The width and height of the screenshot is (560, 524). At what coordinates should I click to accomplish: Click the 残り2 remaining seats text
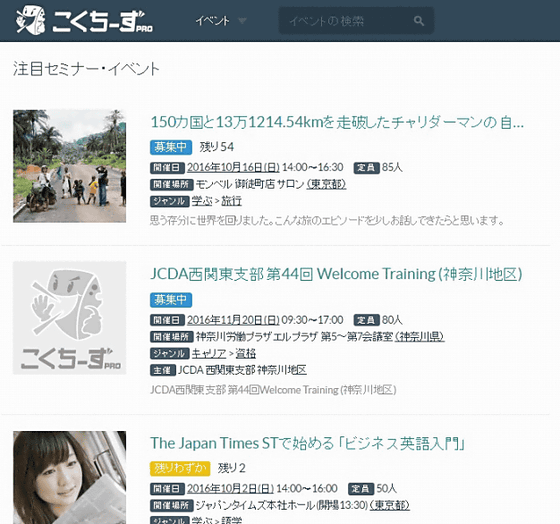pyautogui.click(x=231, y=468)
